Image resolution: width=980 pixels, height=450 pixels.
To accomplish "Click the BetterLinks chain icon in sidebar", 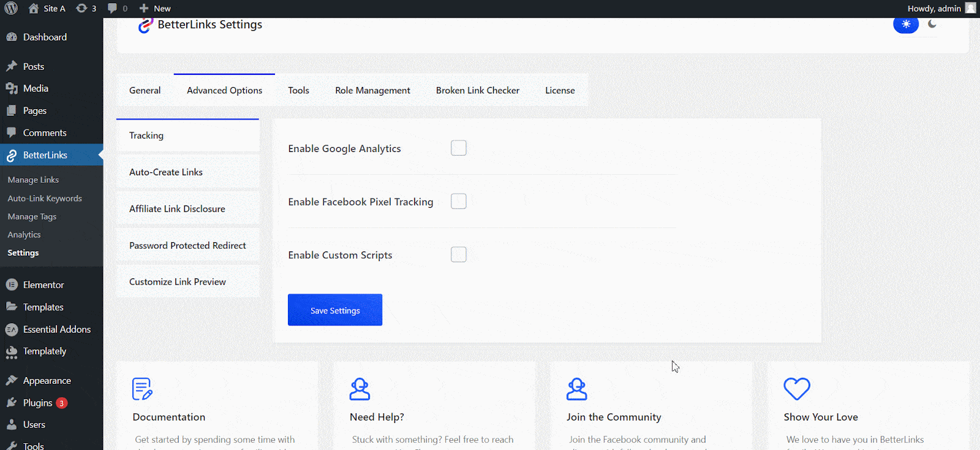I will click(12, 156).
